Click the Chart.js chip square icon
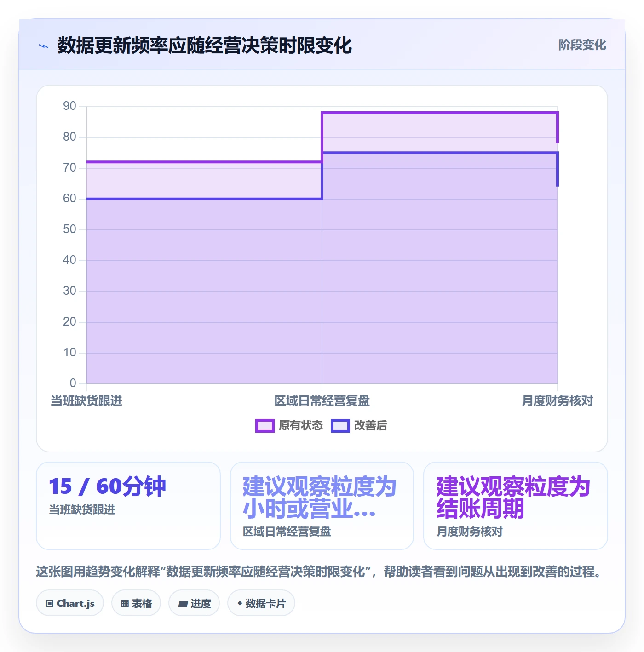This screenshot has width=644, height=652. (x=50, y=603)
